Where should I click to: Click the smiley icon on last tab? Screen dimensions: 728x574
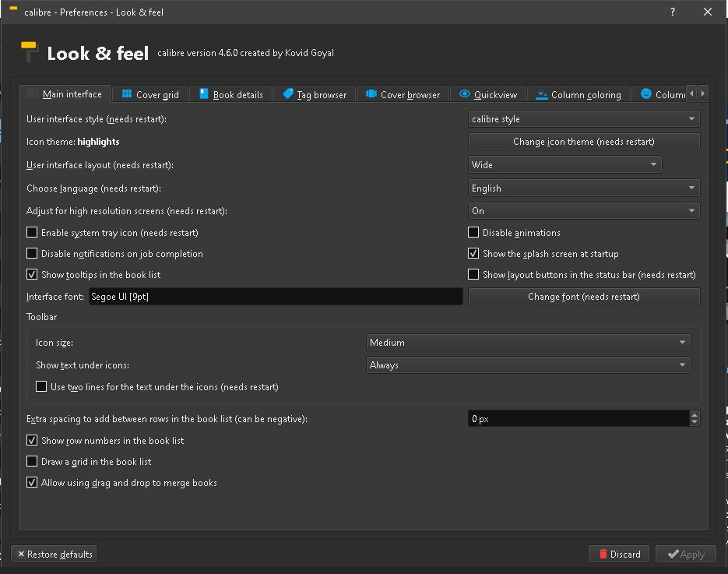pos(645,93)
